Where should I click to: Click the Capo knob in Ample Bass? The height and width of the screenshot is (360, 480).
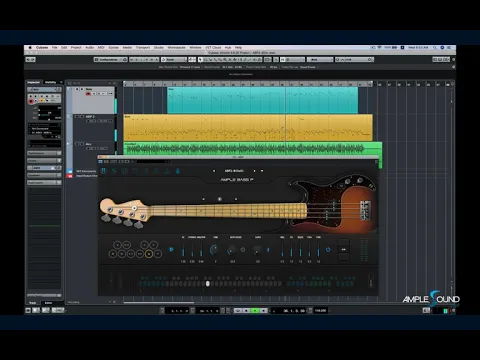point(257,250)
